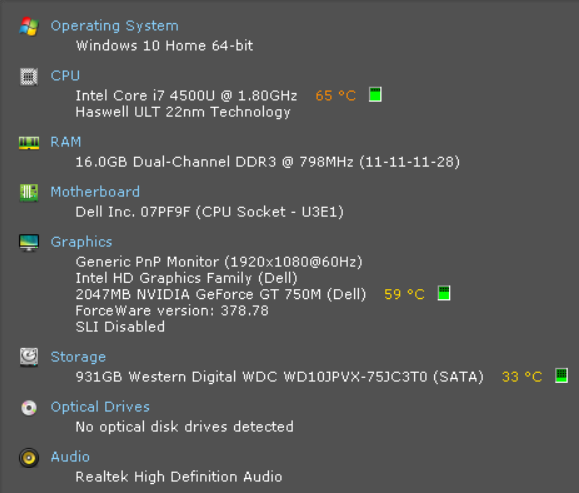Click the Windows flag Operating System icon

[29, 26]
